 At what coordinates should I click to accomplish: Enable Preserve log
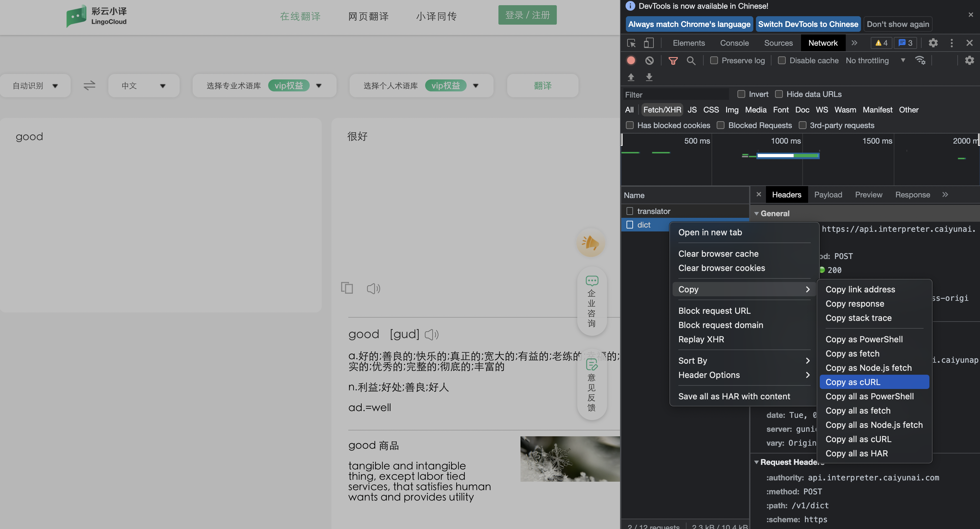714,61
